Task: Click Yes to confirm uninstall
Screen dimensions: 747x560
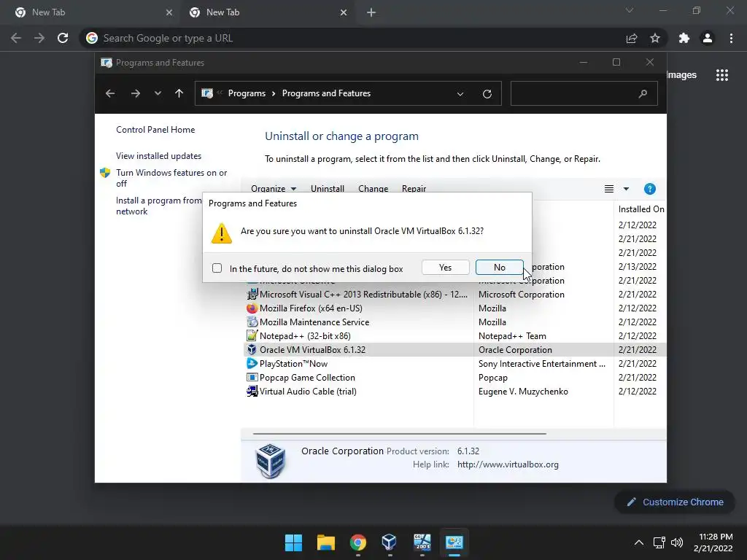Action: point(446,267)
